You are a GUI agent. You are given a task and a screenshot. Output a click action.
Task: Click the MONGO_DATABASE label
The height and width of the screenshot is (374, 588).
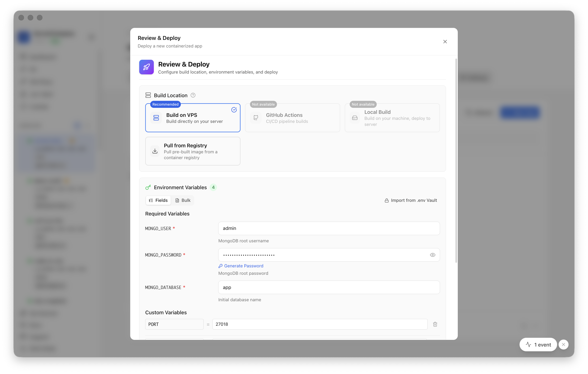coord(163,287)
